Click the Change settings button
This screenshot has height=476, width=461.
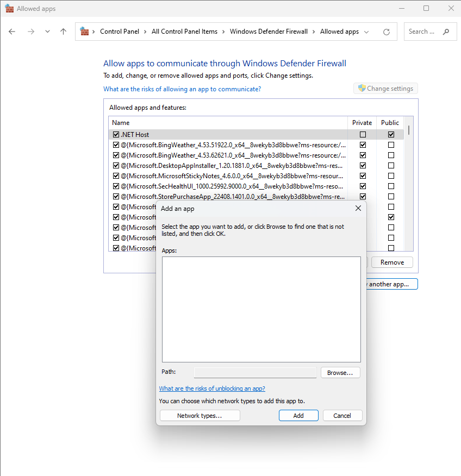point(385,89)
